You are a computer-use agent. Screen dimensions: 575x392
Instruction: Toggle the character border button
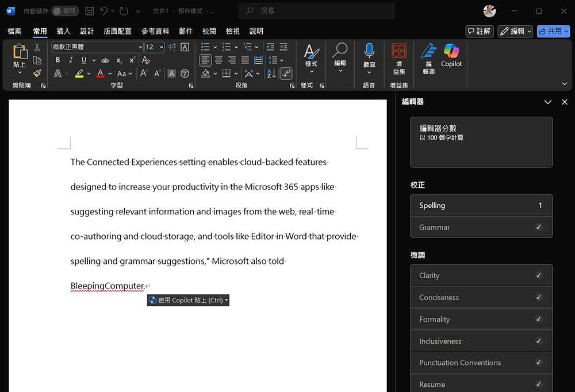point(185,47)
